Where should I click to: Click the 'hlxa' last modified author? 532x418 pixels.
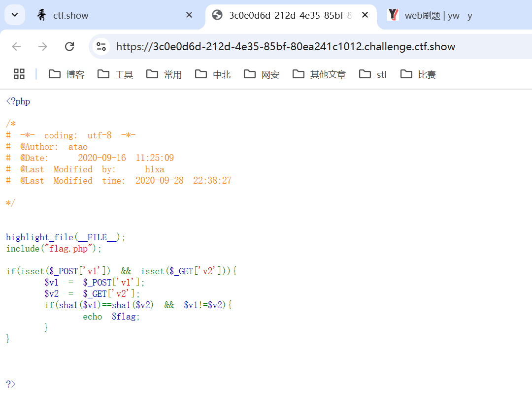click(x=155, y=169)
